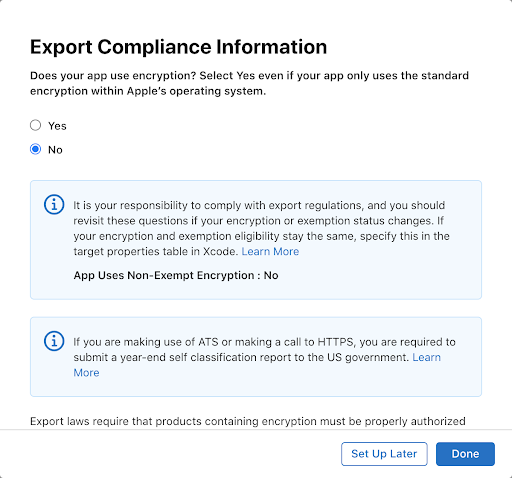
Task: Confirm with the Done button
Action: coord(465,454)
